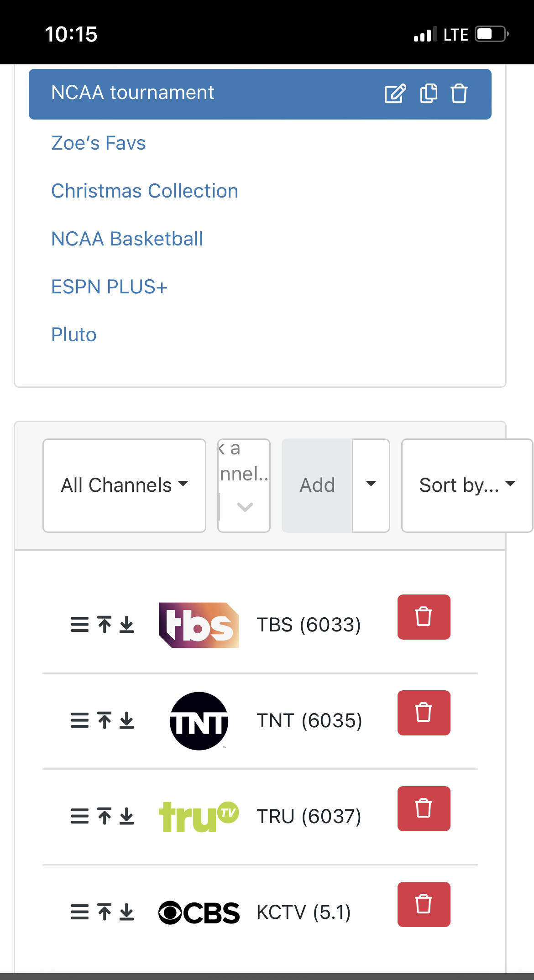Expand the Add button options arrow
The image size is (534, 980).
(x=371, y=485)
